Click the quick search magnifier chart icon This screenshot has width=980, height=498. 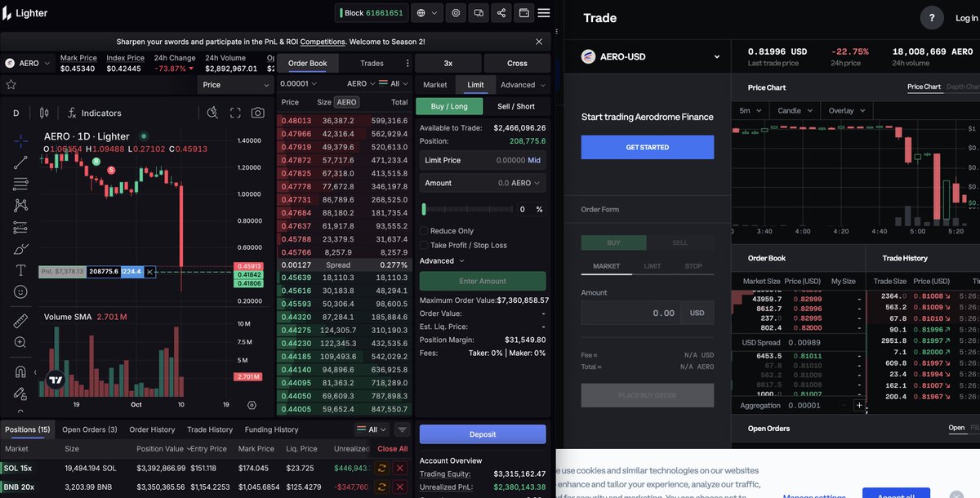click(212, 113)
